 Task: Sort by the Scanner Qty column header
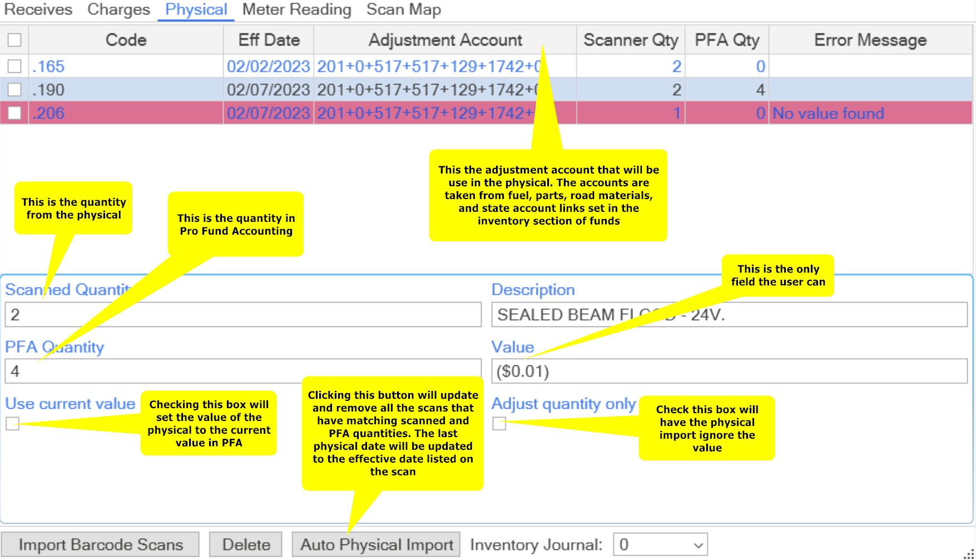tap(631, 40)
